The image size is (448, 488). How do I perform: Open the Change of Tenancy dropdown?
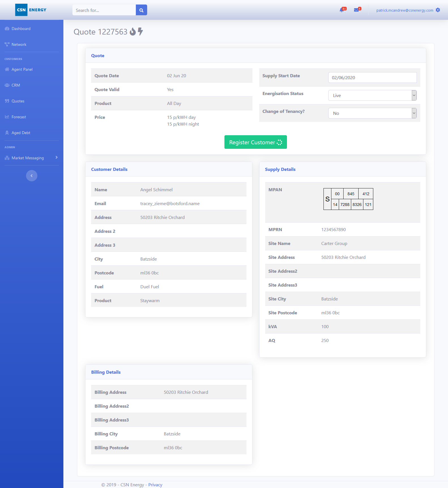click(x=372, y=113)
